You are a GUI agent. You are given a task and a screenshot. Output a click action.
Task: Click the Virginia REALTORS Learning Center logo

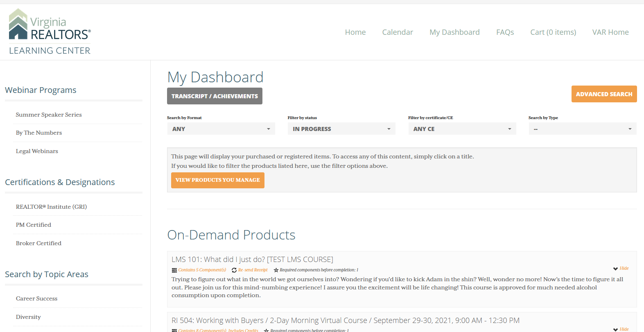coord(50,32)
